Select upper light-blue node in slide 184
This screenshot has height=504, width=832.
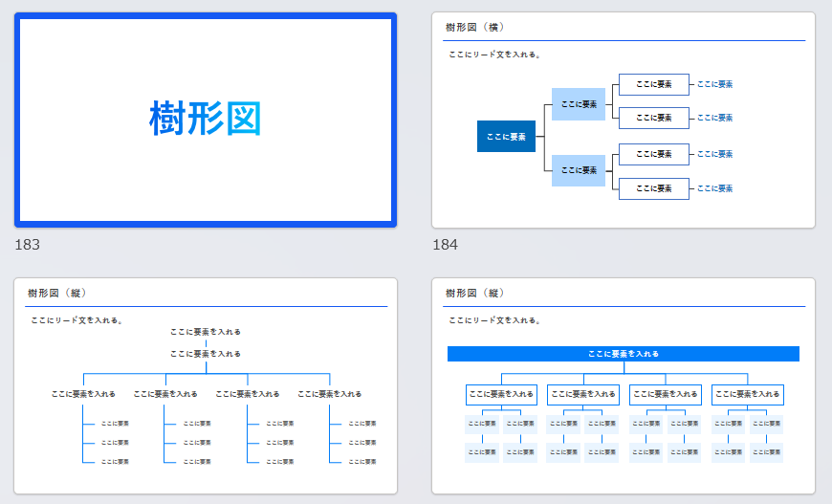coord(579,103)
